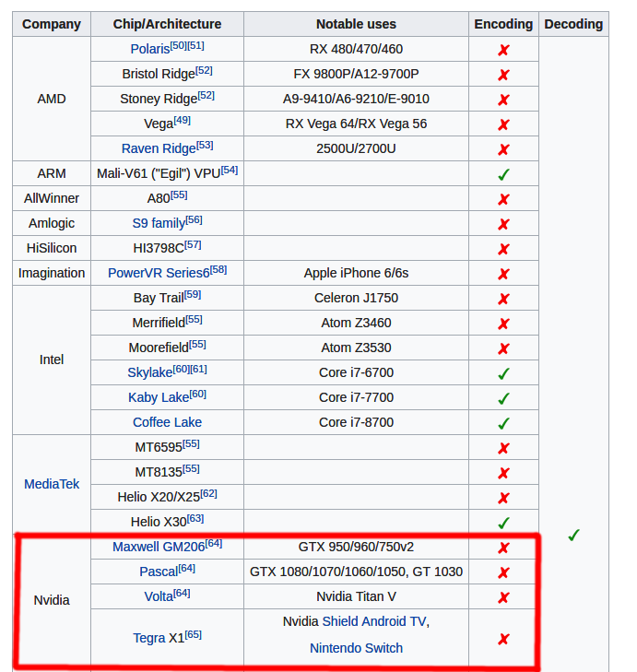Image resolution: width=637 pixels, height=672 pixels.
Task: Open the Coffee Lake link
Action: click(167, 422)
